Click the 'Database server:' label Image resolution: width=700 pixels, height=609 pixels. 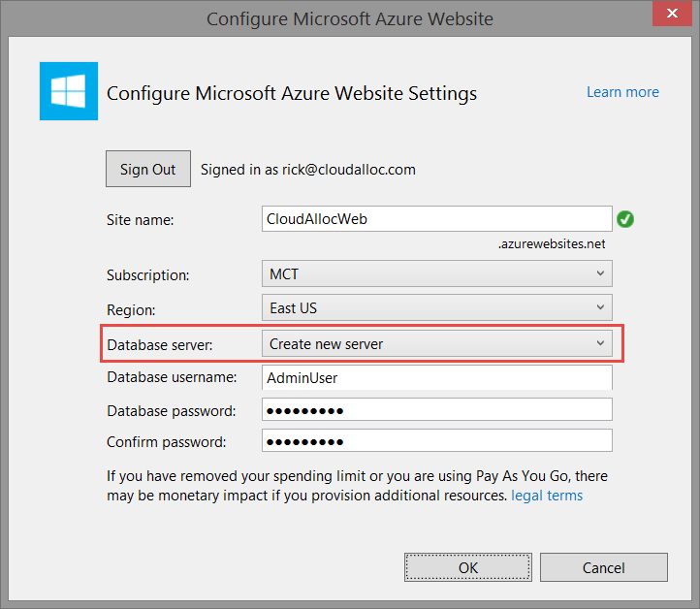pyautogui.click(x=158, y=344)
